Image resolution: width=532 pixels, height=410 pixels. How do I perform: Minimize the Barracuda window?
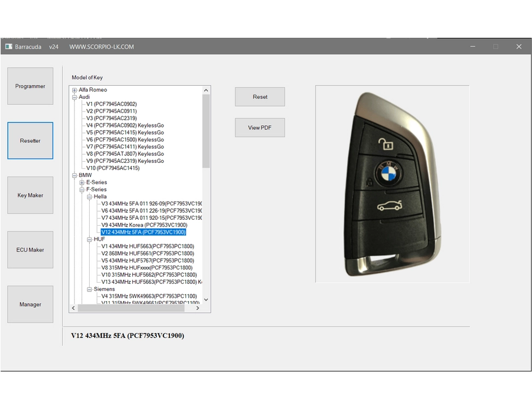[x=472, y=46]
